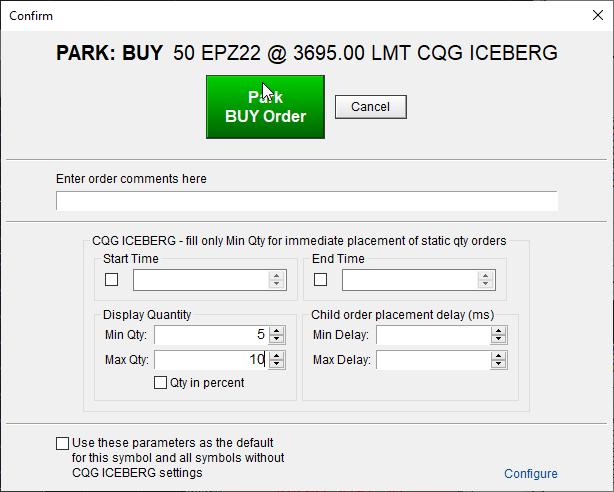Click the End Time input field
Viewport: 614px width, 492px height.
tap(409, 280)
